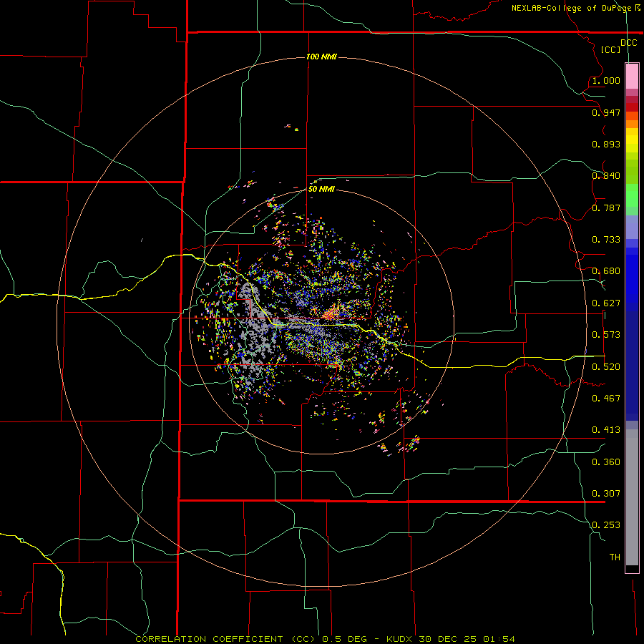Click the 100 NMI range ring label

coord(321,57)
